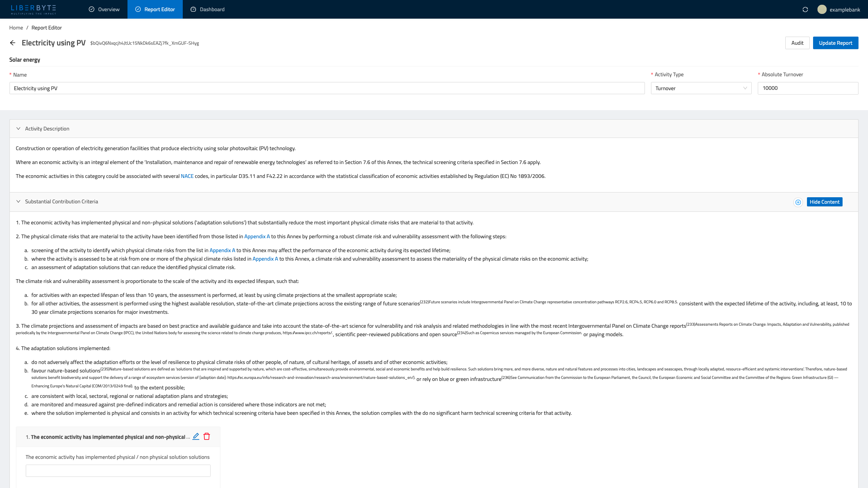Screen dimensions: 868x488
Task: Click the Report Editor tab check icon
Action: [x=138, y=9]
